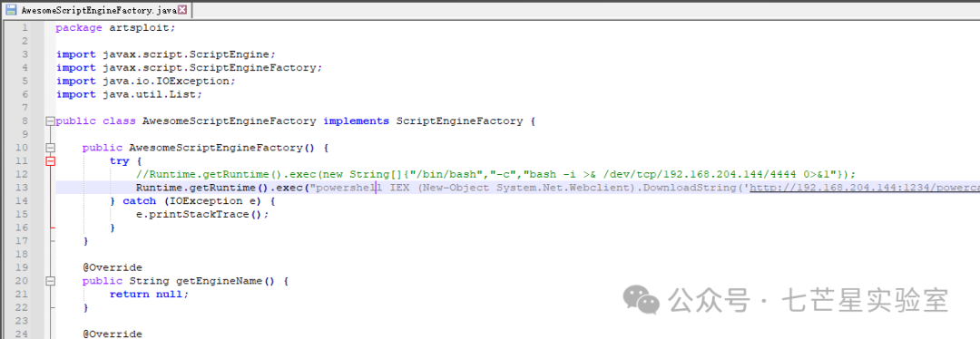Viewport: 980px width, 339px height.
Task: Click 'public AwesomeScriptEngineFactory() {' constructor declaration
Action: pos(205,148)
